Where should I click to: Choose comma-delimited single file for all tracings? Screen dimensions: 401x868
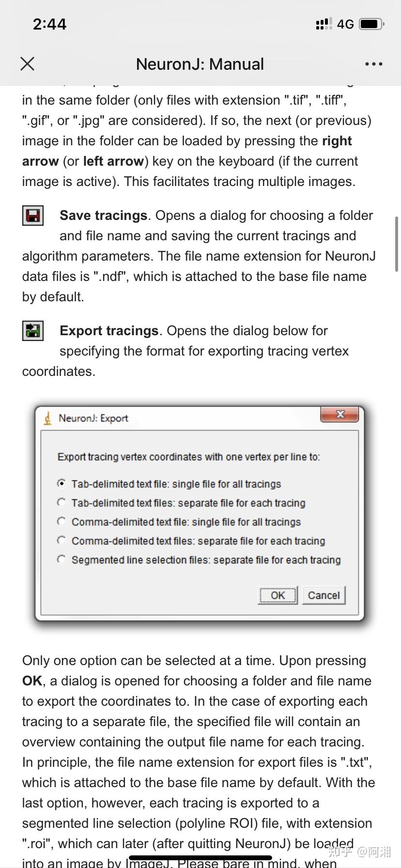(62, 521)
